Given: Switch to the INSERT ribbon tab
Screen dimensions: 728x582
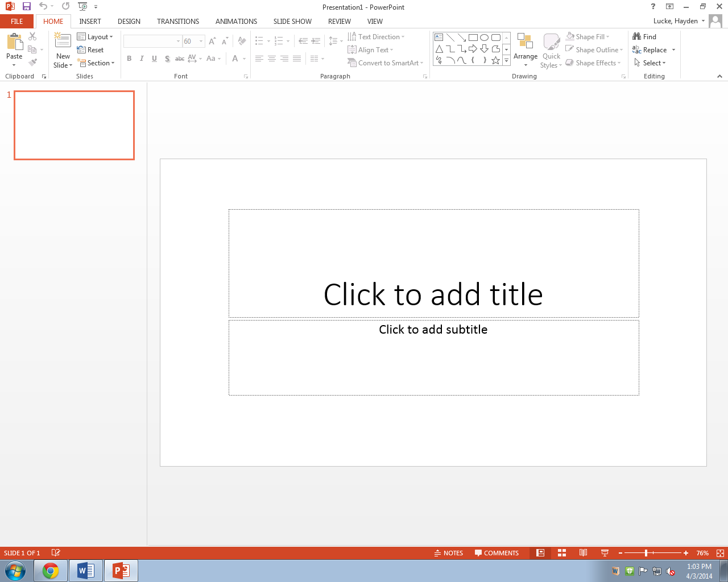Looking at the screenshot, I should (90, 21).
